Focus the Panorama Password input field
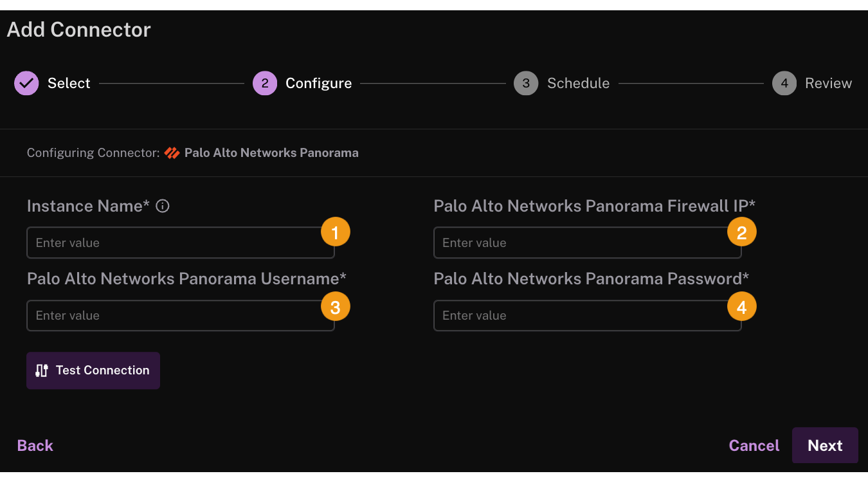868x485 pixels. pos(588,315)
